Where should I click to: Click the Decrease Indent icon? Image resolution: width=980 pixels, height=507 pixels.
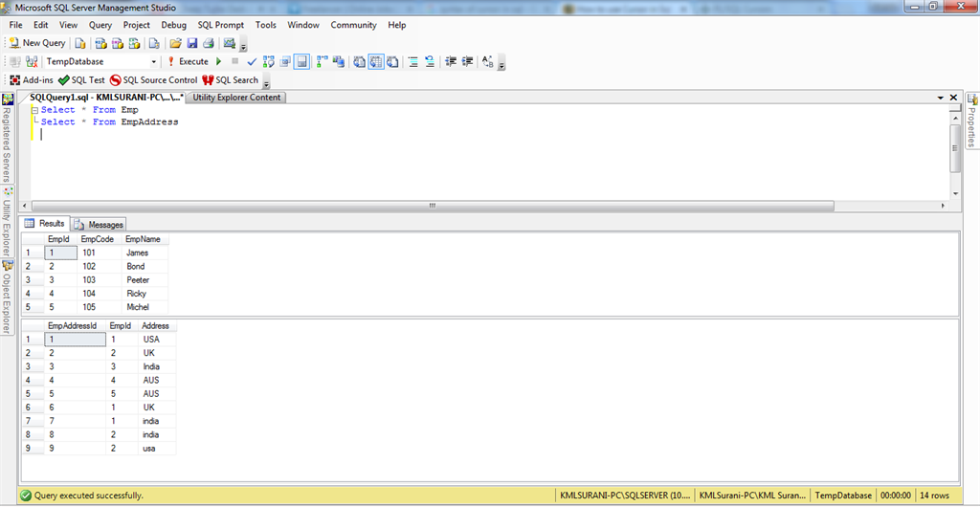point(451,62)
